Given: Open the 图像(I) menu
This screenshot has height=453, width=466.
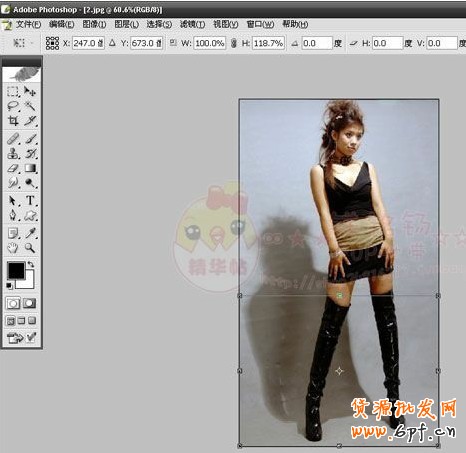Looking at the screenshot, I should [94, 24].
